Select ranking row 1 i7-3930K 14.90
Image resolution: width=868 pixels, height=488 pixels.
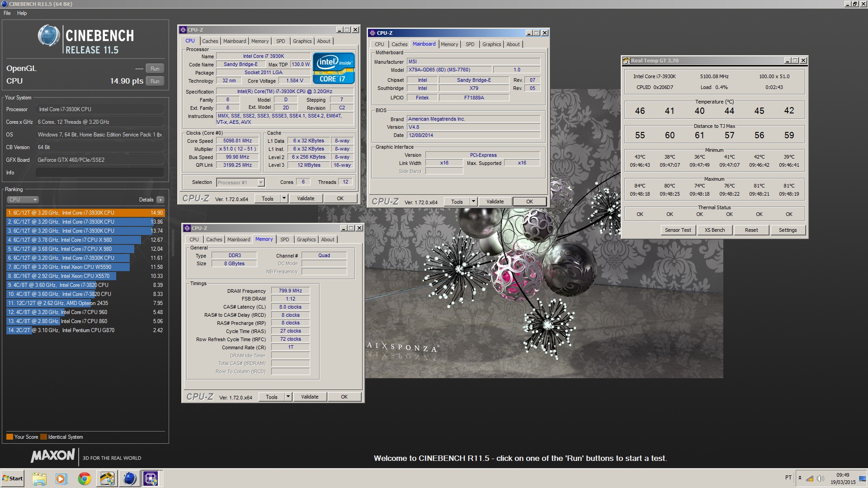pos(85,213)
